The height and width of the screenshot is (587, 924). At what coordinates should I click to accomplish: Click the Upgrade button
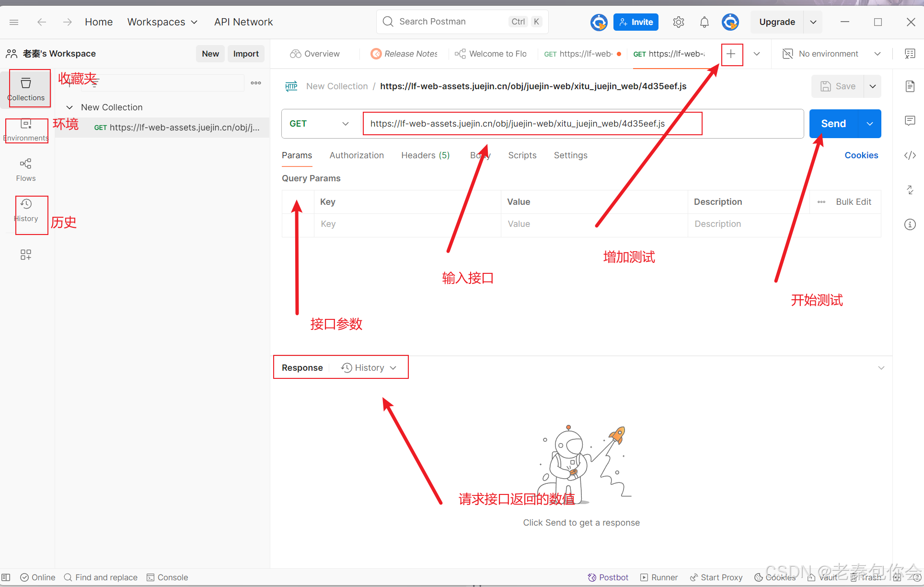(777, 22)
